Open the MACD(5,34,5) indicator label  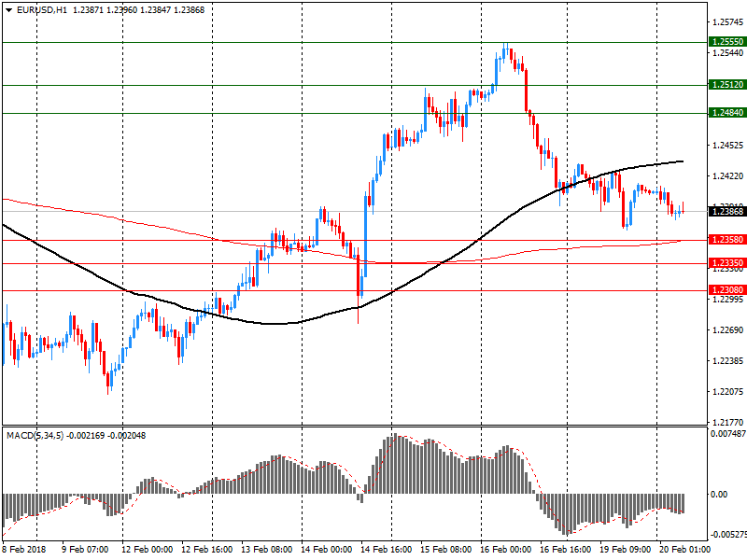point(35,436)
